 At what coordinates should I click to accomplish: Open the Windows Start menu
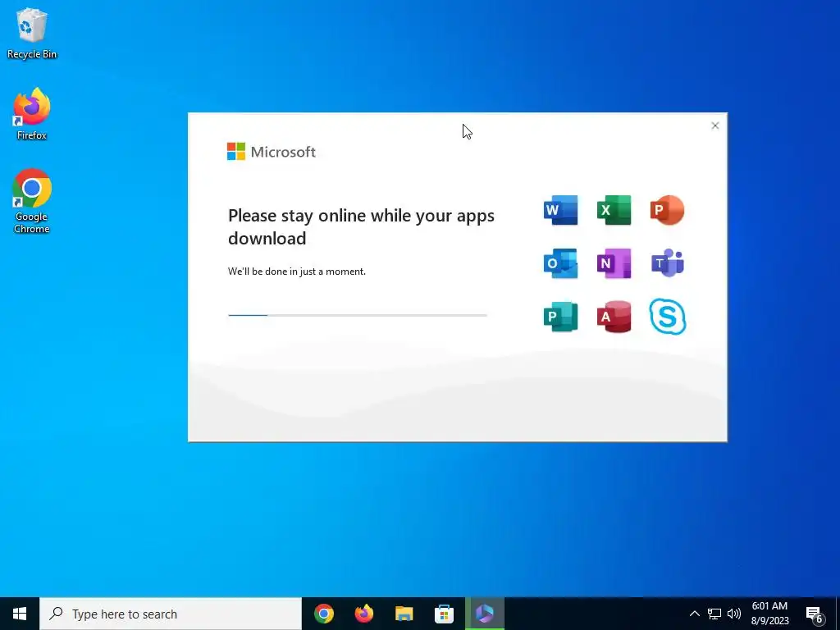(x=20, y=614)
